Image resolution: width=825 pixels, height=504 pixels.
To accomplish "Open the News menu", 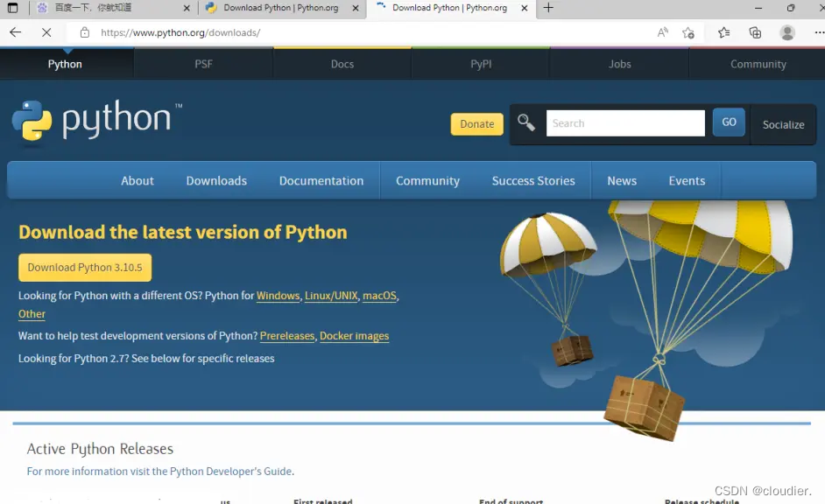I will (622, 181).
